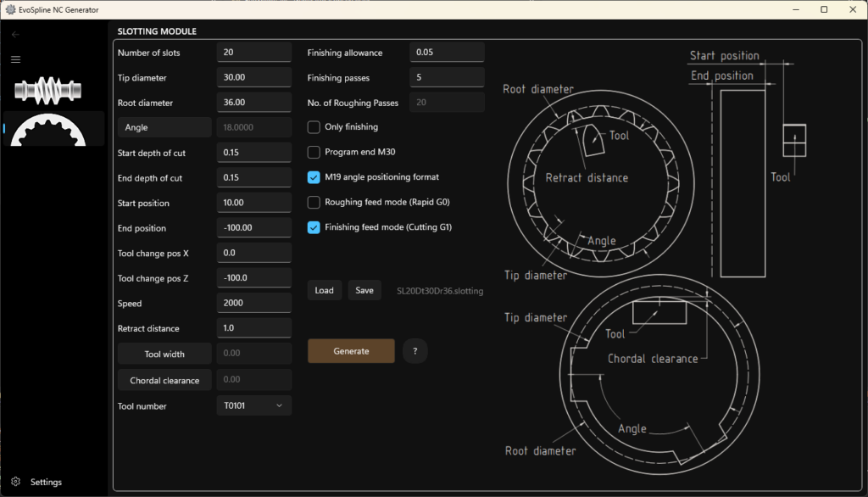This screenshot has width=868, height=497.
Task: Open the hamburger navigation menu
Action: [15, 59]
